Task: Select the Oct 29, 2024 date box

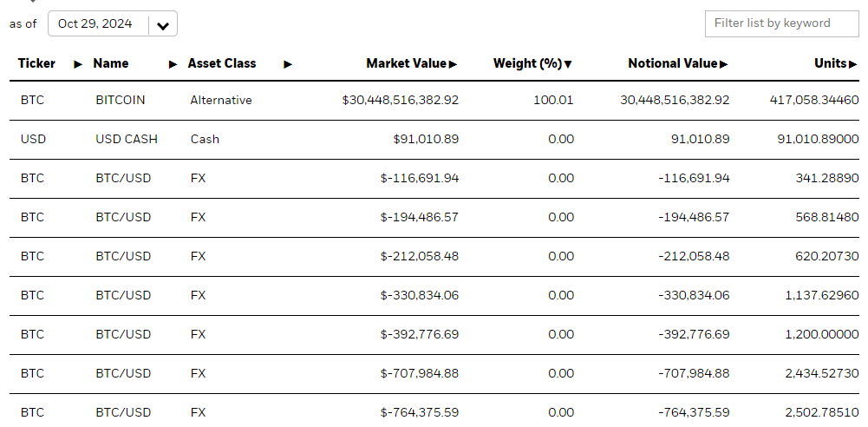Action: click(x=95, y=24)
